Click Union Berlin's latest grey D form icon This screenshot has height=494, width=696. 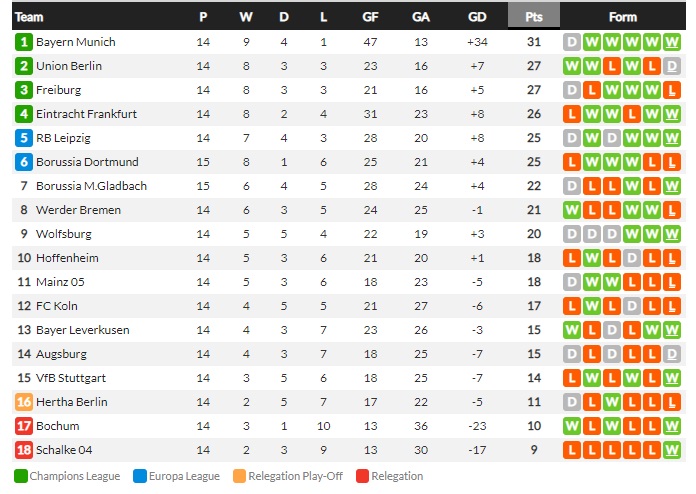(x=672, y=66)
